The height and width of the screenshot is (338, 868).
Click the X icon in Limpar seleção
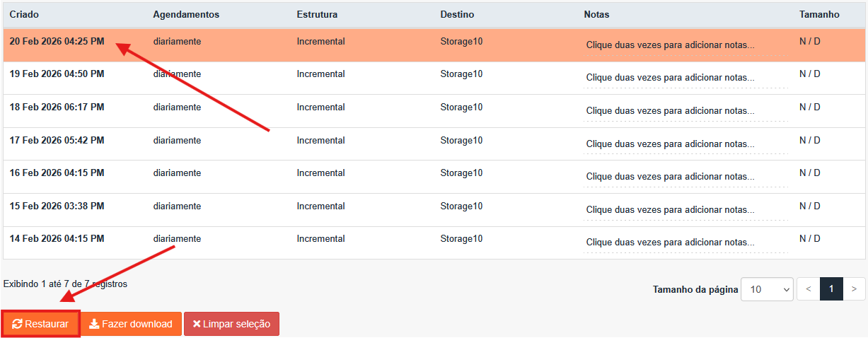(x=197, y=324)
